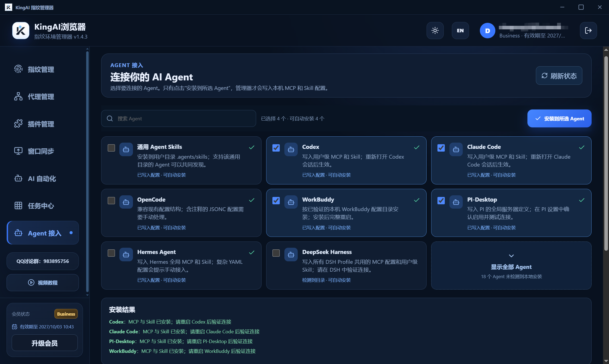The height and width of the screenshot is (364, 609).
Task: Click the main content vertical scrollbar
Action: pos(606,153)
